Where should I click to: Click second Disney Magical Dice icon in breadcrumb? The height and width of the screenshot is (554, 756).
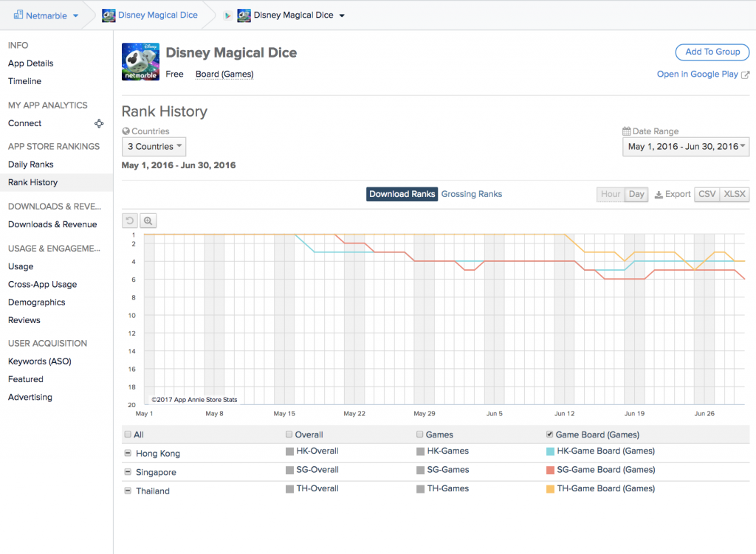244,15
